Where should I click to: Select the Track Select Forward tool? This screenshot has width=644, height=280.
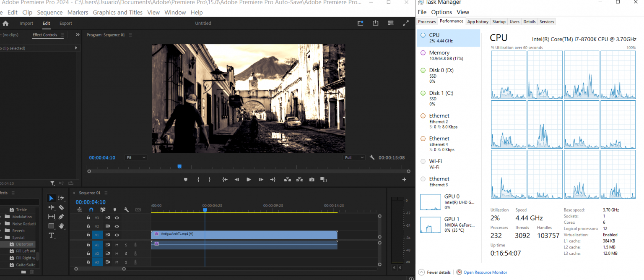pyautogui.click(x=61, y=198)
